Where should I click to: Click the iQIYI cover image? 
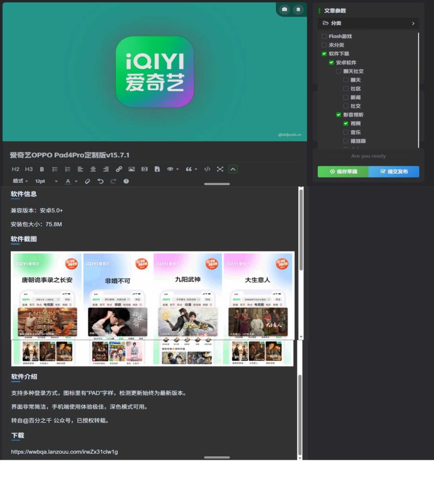[155, 72]
